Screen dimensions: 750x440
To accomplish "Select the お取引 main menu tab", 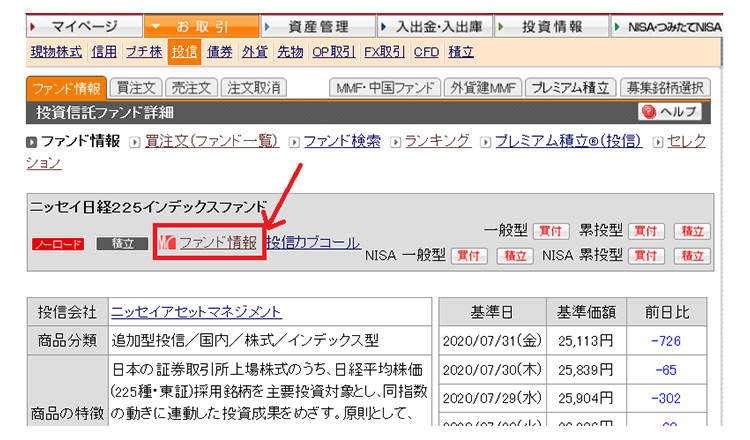I will pyautogui.click(x=201, y=26).
